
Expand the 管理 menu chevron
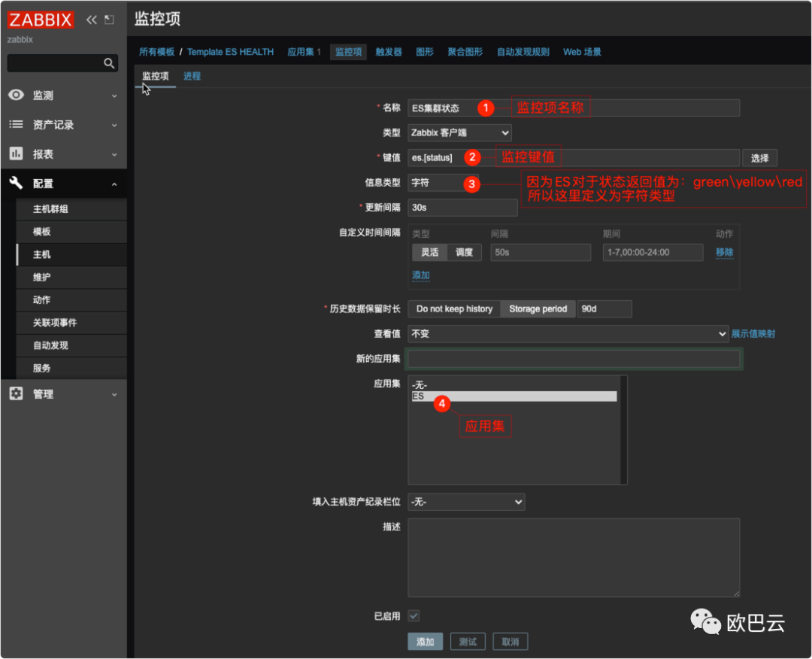114,395
